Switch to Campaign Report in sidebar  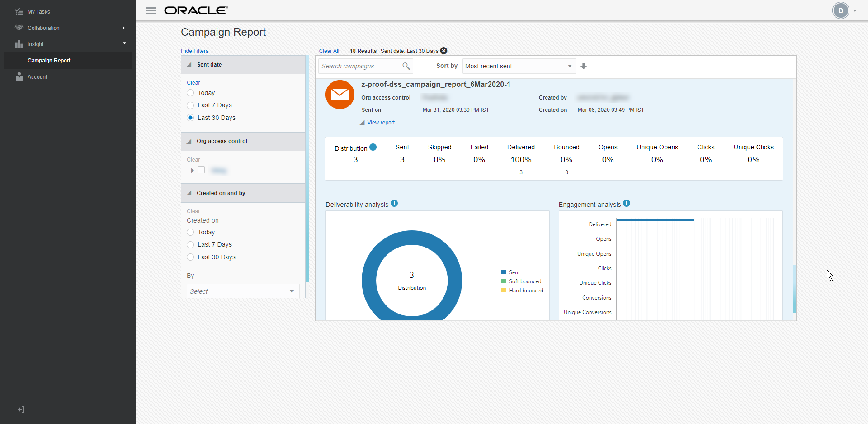[x=49, y=60]
